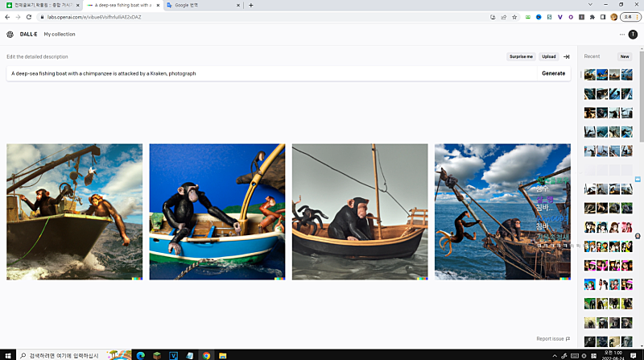Open My collection link
This screenshot has height=360, width=644.
pyautogui.click(x=60, y=35)
